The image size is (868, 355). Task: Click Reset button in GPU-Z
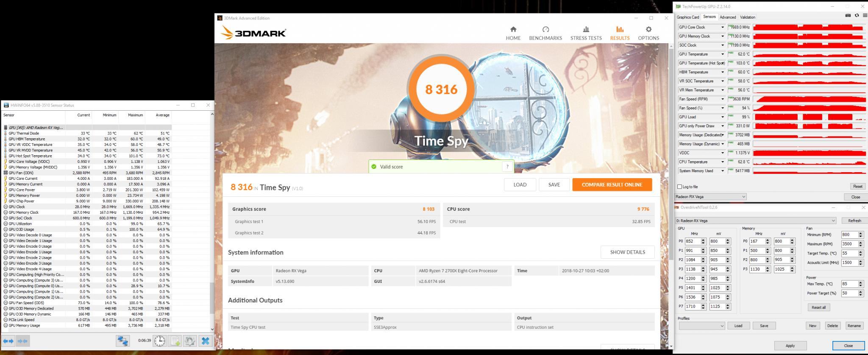pos(858,187)
